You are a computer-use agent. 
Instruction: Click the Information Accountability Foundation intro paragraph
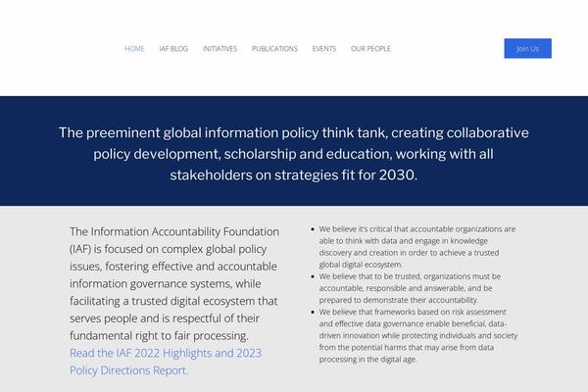174,283
